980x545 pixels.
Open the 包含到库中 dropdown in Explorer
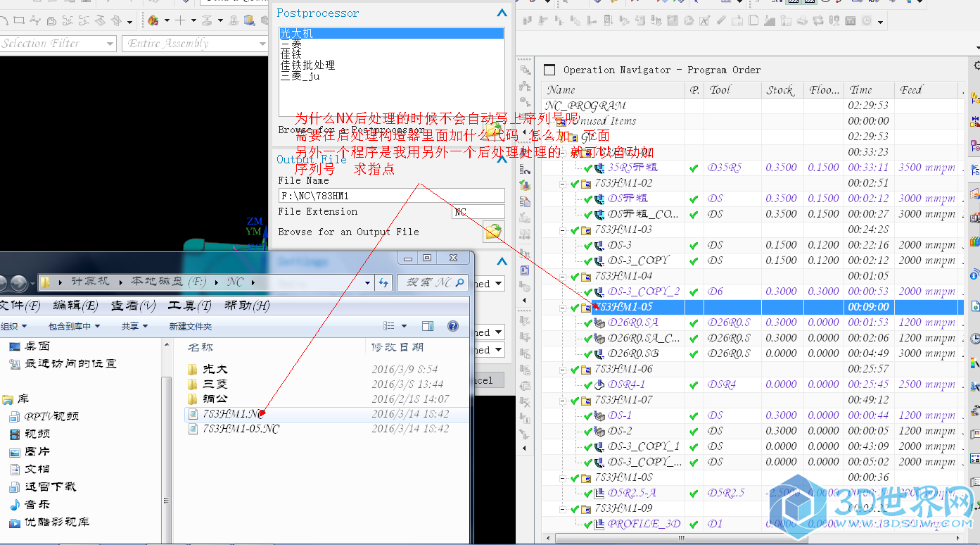(x=75, y=326)
